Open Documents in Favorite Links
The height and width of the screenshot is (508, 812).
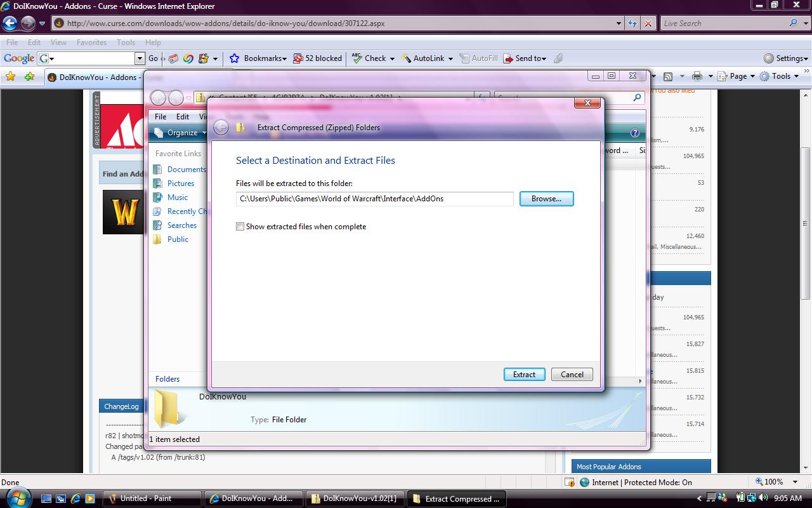(x=186, y=170)
